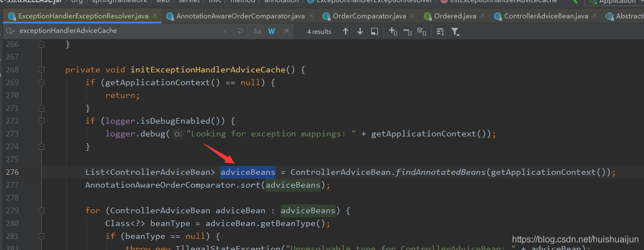Close ExceptionHandlerExceptionResolver.java tab
Image resolution: width=644 pixels, height=250 pixels.
coord(155,17)
